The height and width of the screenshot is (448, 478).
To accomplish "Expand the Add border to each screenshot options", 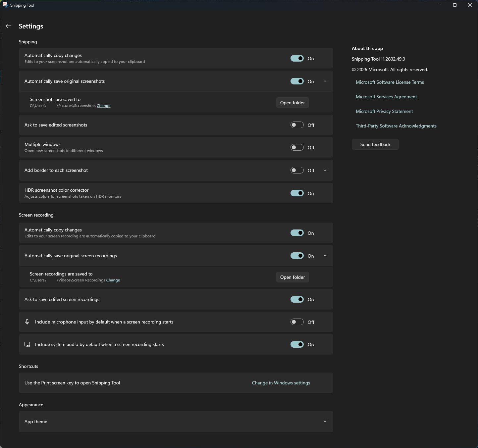I will pos(325,170).
